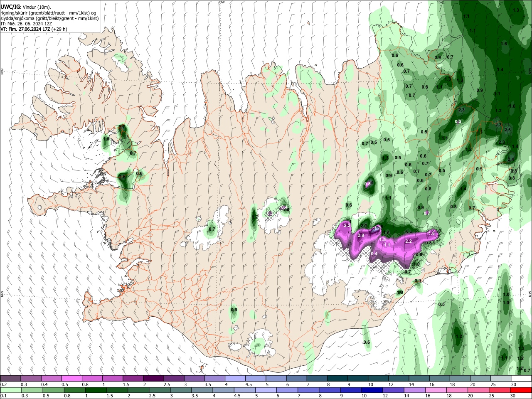Click the 0.2–0.3 dark mauve swatch in the purple scale
The image size is (532, 399).
pos(11,379)
